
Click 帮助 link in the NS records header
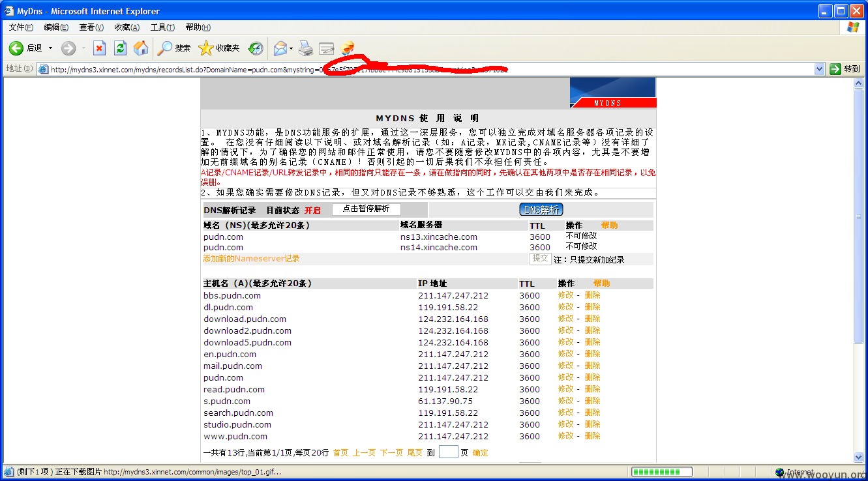click(609, 225)
